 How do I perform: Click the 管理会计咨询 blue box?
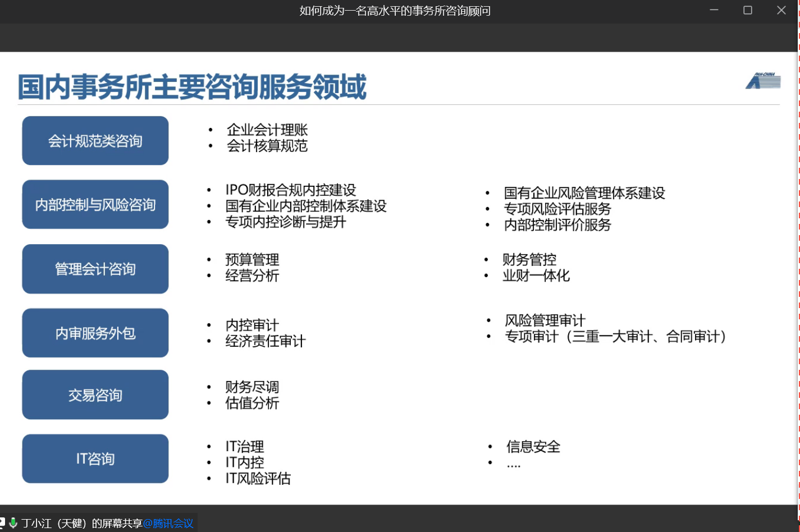95,269
